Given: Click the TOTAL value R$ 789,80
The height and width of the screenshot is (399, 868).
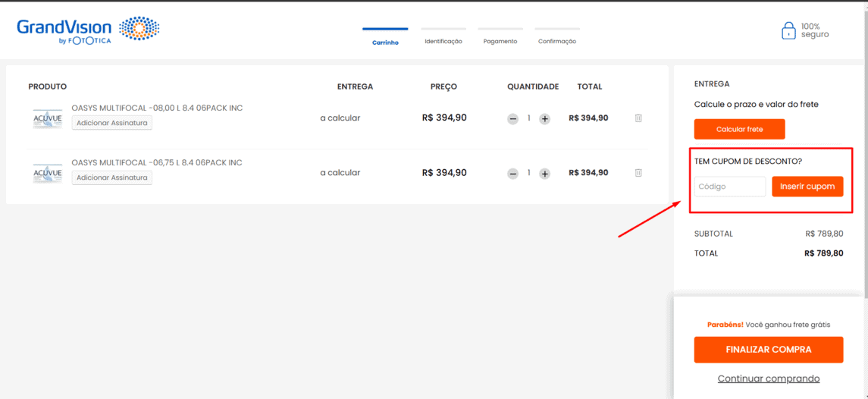Looking at the screenshot, I should [824, 253].
